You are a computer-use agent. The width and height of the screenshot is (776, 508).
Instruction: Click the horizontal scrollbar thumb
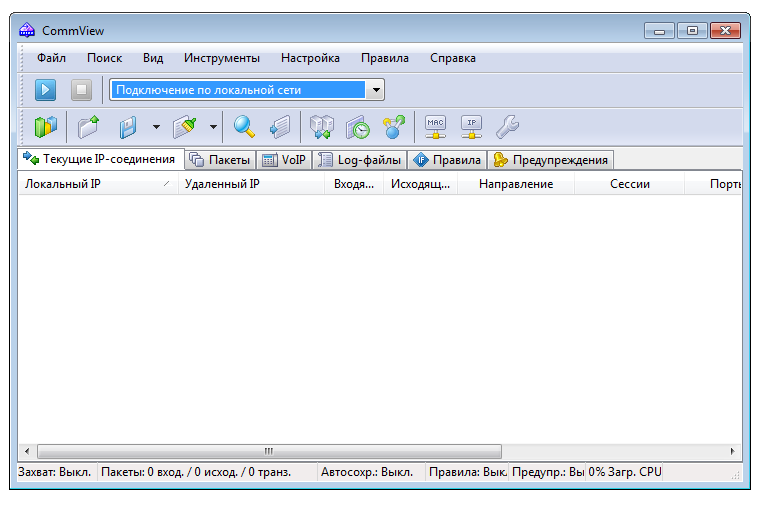pos(270,451)
